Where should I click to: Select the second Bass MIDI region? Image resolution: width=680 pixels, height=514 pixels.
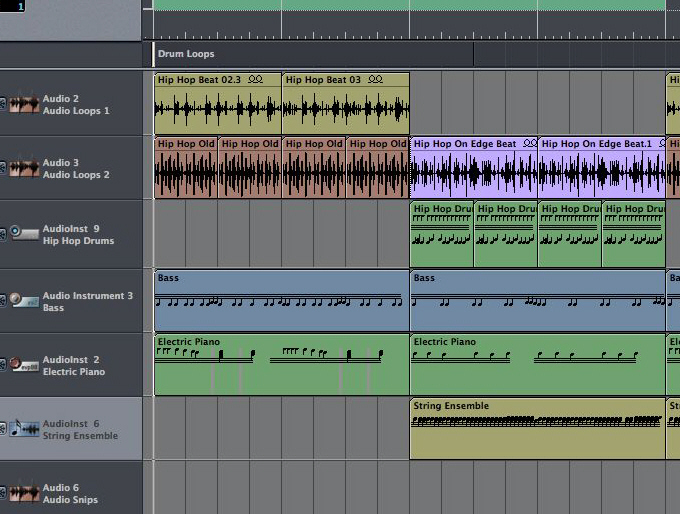pyautogui.click(x=538, y=301)
